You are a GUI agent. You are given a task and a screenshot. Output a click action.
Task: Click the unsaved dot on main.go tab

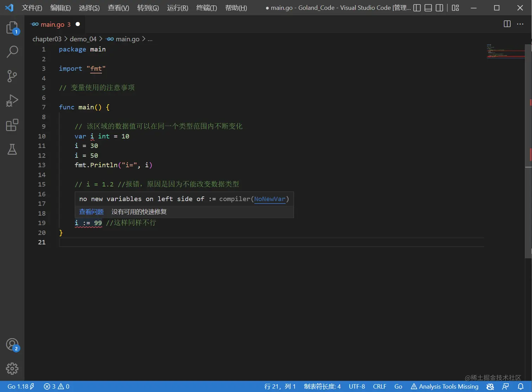[x=78, y=24]
